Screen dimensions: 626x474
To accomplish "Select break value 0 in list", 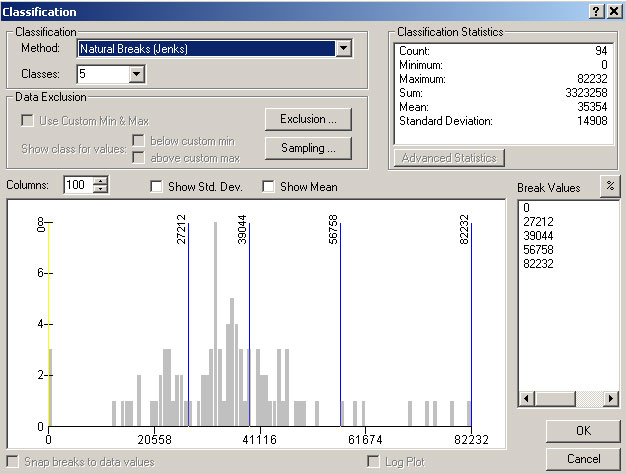I will 526,208.
